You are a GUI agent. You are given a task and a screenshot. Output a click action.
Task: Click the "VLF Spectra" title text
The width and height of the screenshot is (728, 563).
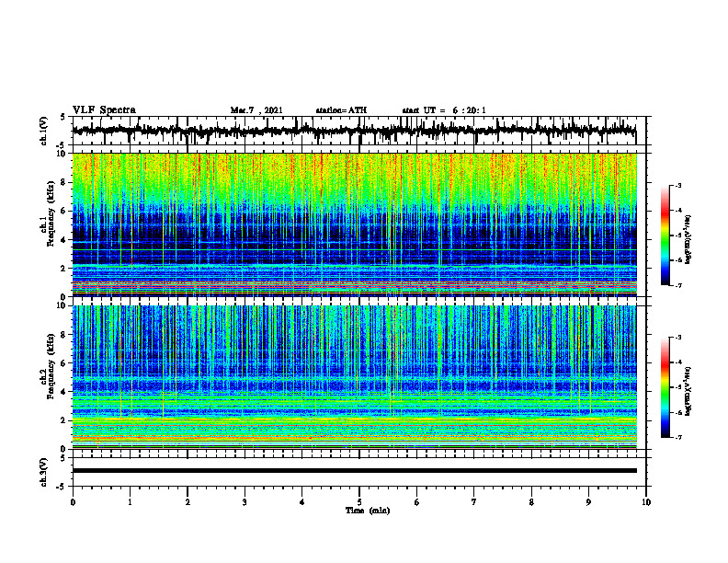[x=104, y=110]
